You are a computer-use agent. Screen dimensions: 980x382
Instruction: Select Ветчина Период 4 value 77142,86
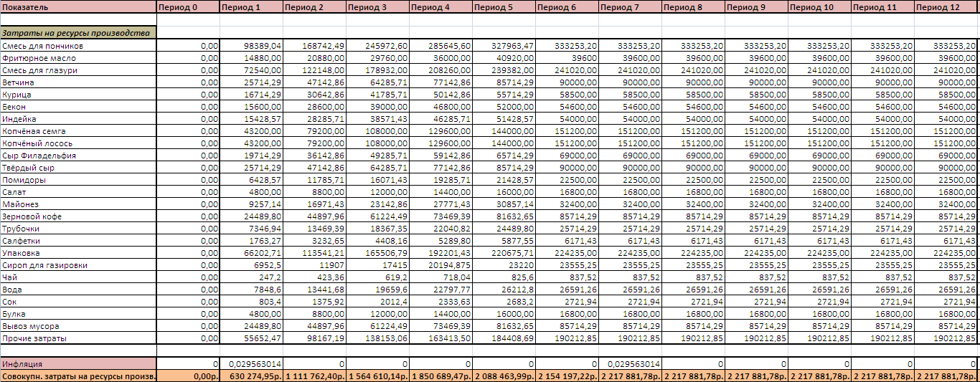click(x=440, y=82)
